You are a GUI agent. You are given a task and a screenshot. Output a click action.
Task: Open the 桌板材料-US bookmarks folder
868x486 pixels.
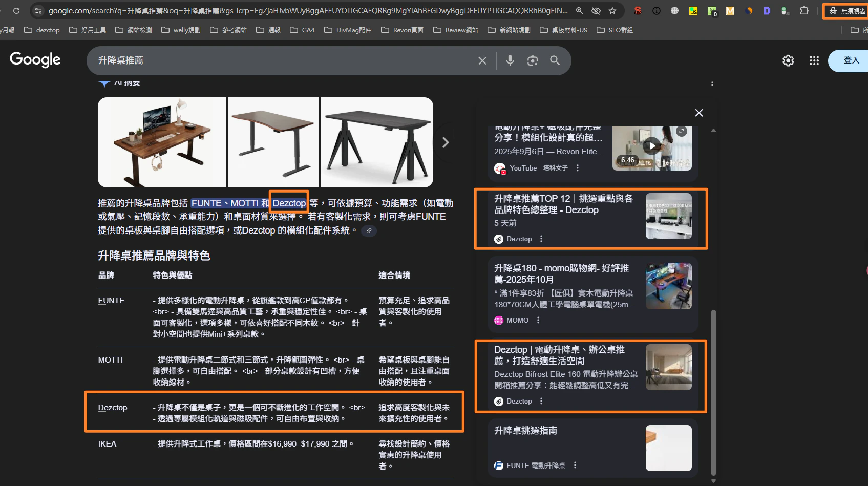(x=564, y=30)
